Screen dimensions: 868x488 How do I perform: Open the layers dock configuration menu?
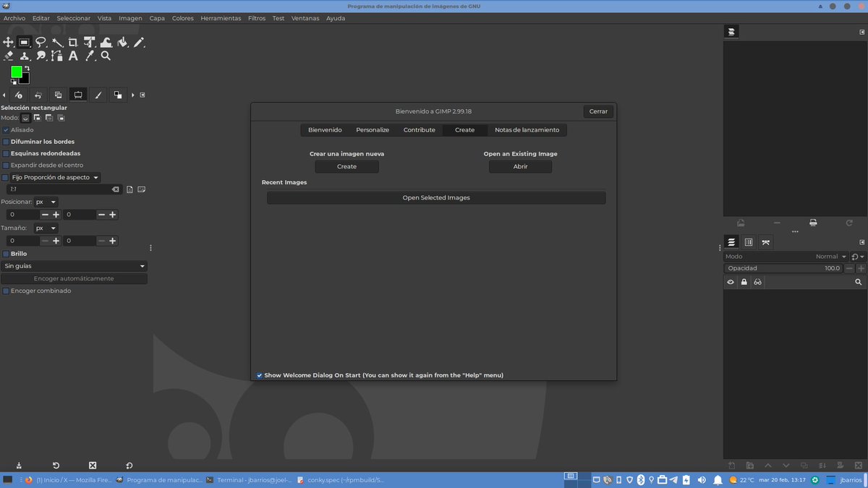(861, 242)
